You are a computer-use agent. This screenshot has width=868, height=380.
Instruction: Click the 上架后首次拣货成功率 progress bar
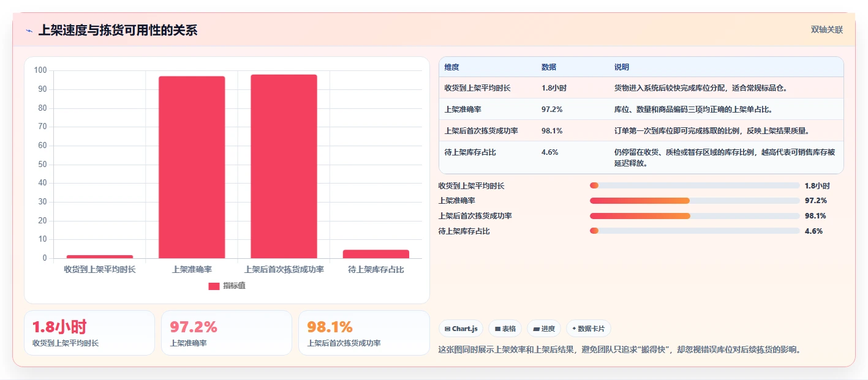point(695,216)
